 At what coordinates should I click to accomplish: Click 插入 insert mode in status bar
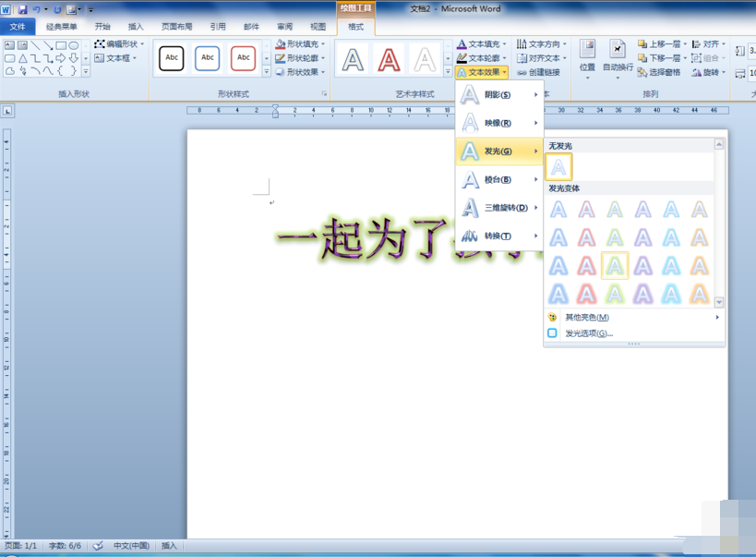[169, 546]
